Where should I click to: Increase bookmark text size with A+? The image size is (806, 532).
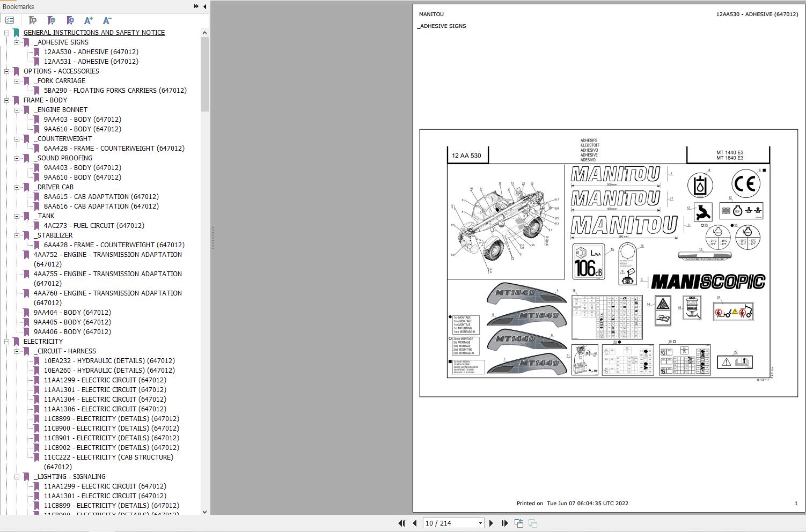(89, 20)
